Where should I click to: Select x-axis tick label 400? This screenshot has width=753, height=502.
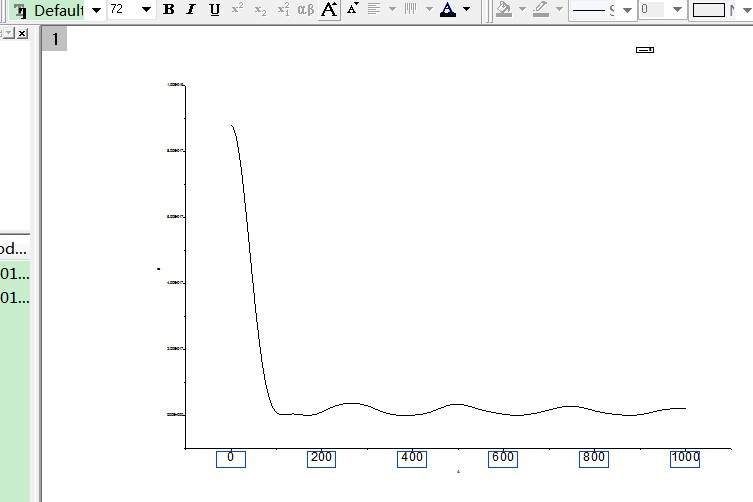412,459
